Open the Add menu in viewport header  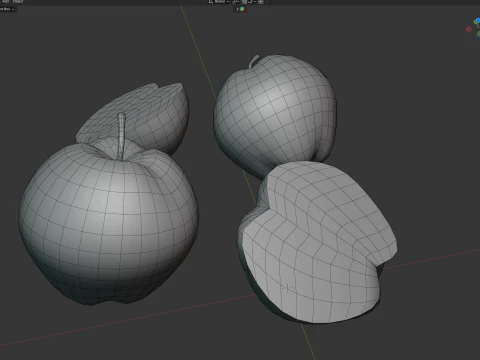pyautogui.click(x=5, y=1)
